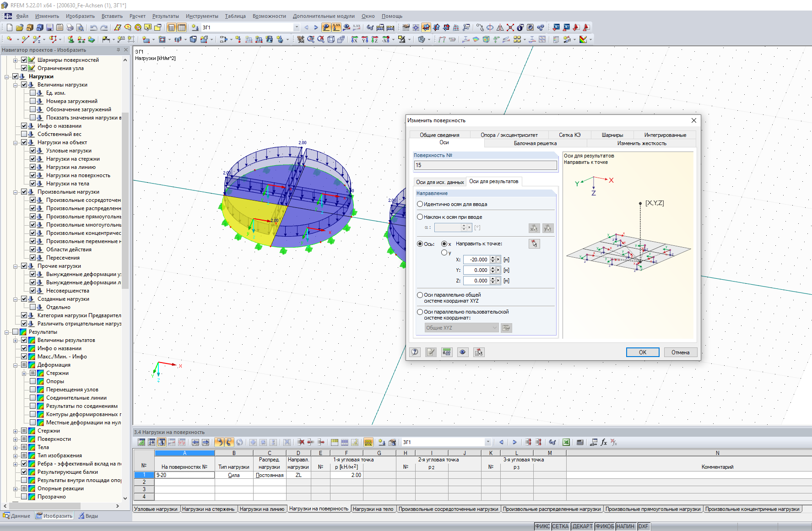Increase the X coordinate spinner value

coord(493,258)
